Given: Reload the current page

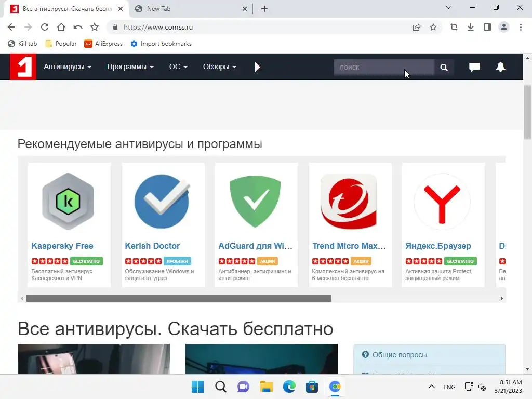Looking at the screenshot, I should pos(45,27).
